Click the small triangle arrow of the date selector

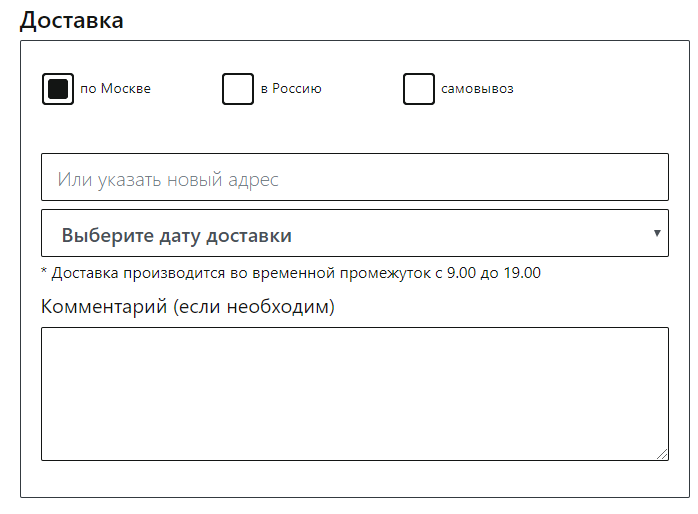(x=657, y=233)
